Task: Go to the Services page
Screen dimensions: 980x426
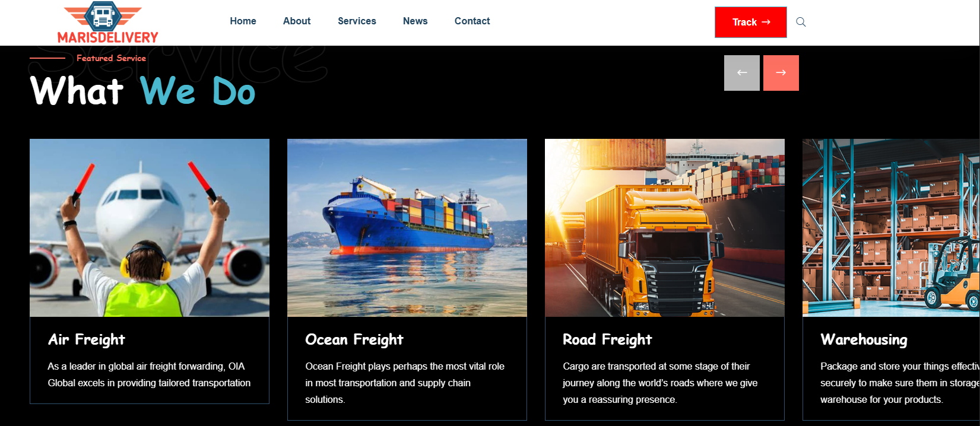Action: click(357, 21)
